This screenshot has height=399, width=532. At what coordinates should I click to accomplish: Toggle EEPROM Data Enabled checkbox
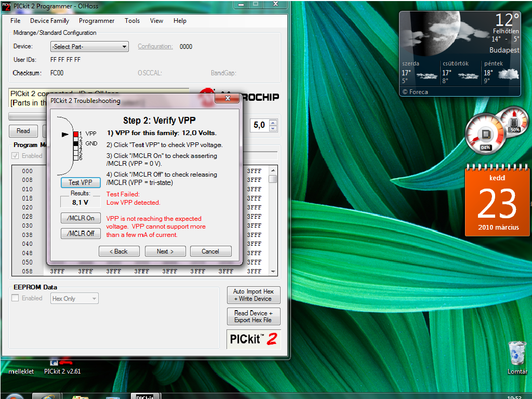(15, 298)
